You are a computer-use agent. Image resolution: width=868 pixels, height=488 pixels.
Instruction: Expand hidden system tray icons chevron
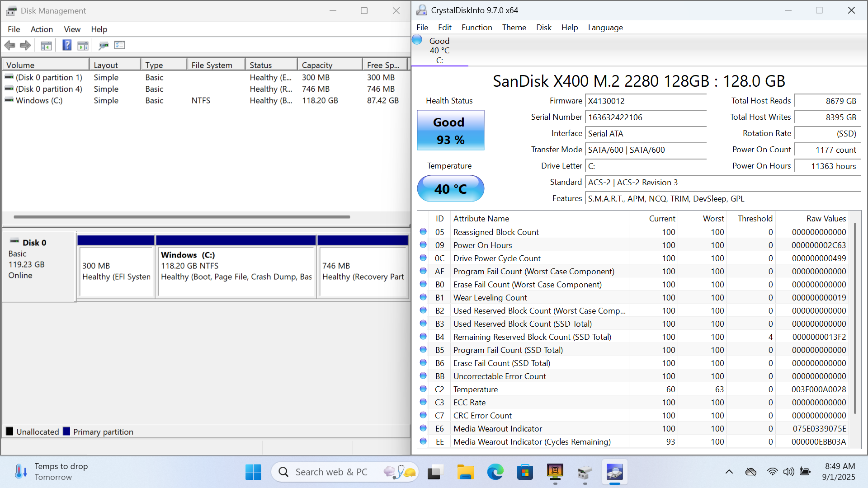point(729,472)
